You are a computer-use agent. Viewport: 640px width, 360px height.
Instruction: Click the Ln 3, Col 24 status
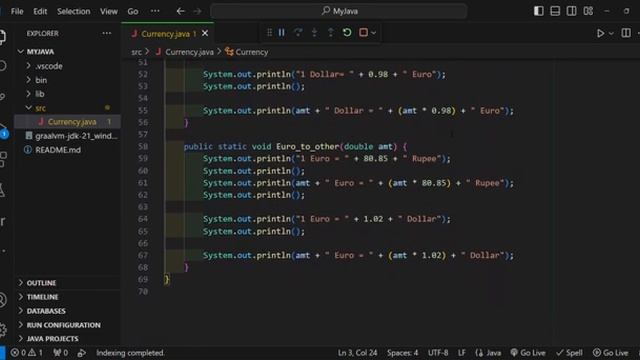click(357, 353)
